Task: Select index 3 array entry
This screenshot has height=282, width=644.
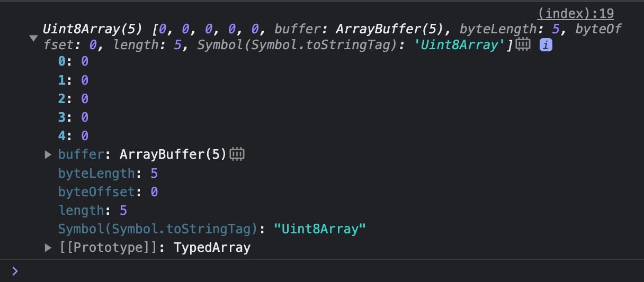Action: coord(73,117)
